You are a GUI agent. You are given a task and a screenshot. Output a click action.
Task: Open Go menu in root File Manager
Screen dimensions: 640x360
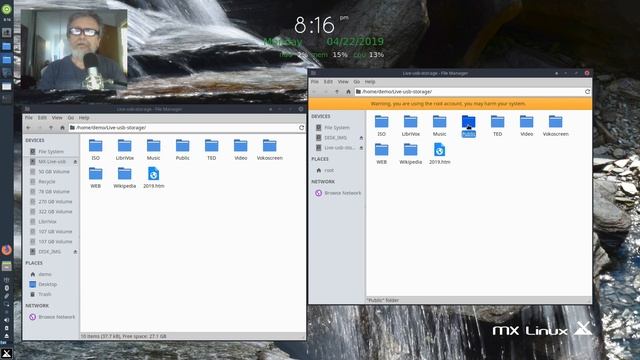(x=357, y=82)
